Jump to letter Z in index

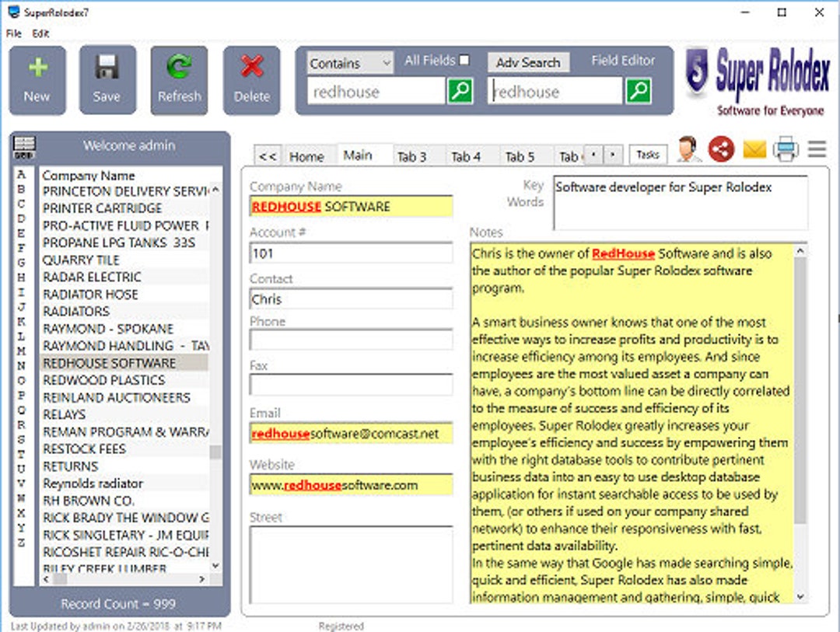click(22, 543)
